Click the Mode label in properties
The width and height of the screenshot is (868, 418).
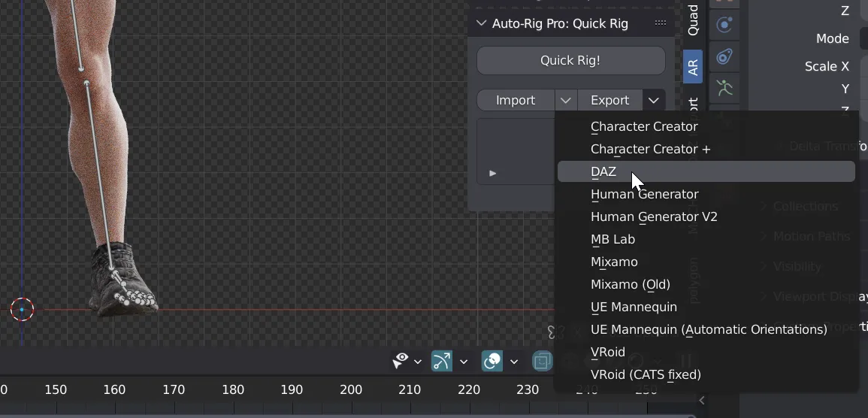(x=833, y=39)
